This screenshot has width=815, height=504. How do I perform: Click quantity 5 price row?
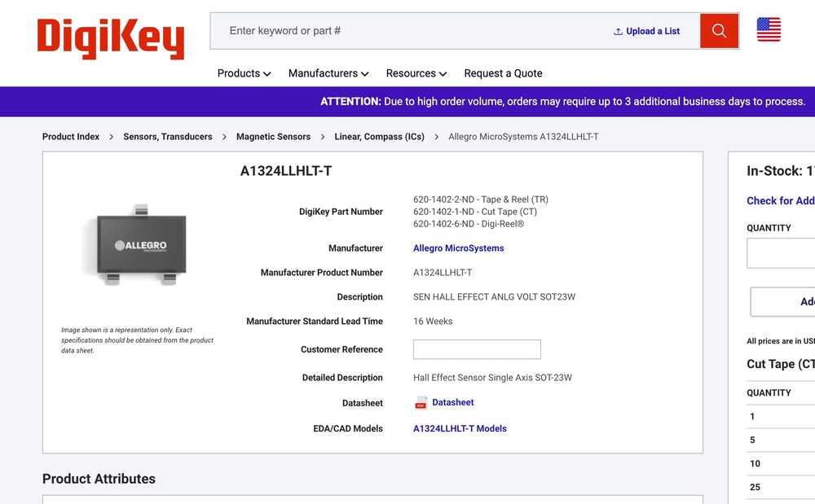781,440
